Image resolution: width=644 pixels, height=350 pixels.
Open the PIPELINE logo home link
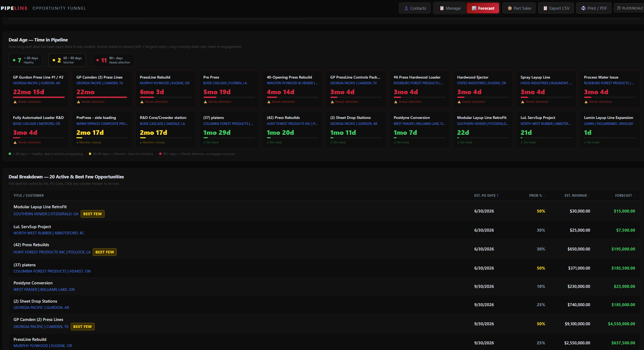pos(14,8)
